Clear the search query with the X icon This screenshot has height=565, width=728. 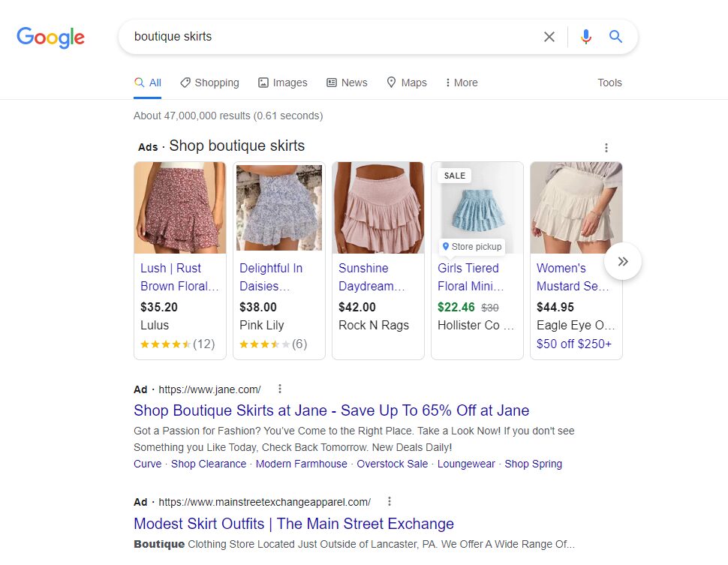[x=549, y=36]
